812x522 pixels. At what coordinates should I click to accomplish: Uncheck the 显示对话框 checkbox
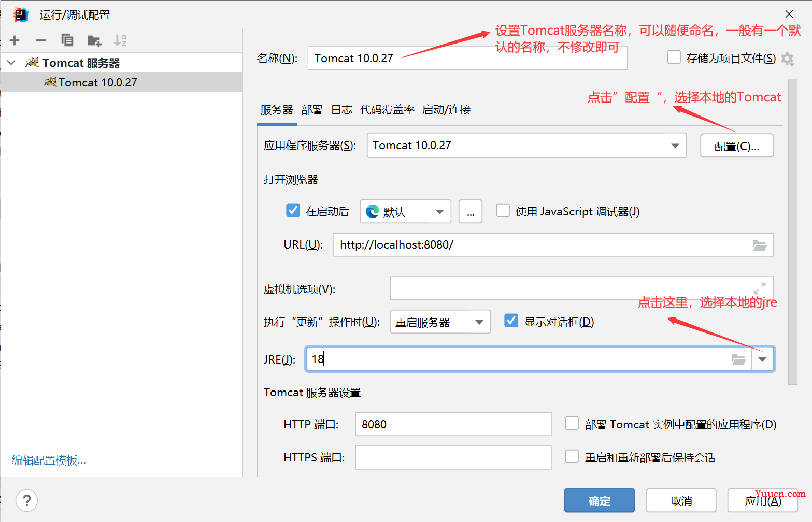(511, 321)
